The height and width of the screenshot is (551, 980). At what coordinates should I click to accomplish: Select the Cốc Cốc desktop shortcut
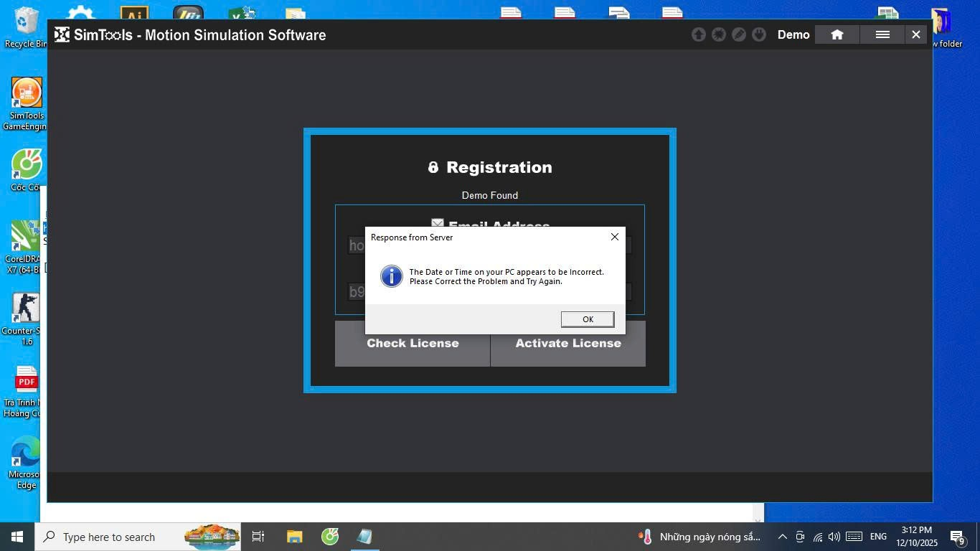tap(27, 171)
